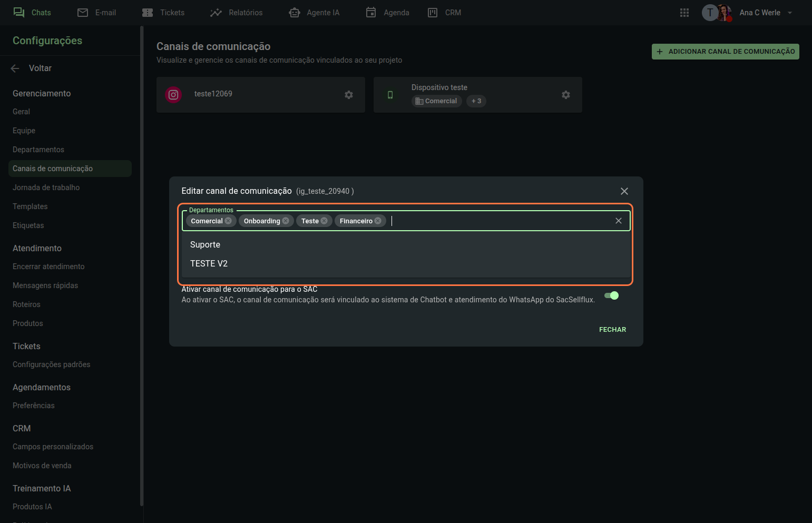Screen dimensions: 812x523
Task: Click the Voltar back arrow
Action: (x=15, y=68)
